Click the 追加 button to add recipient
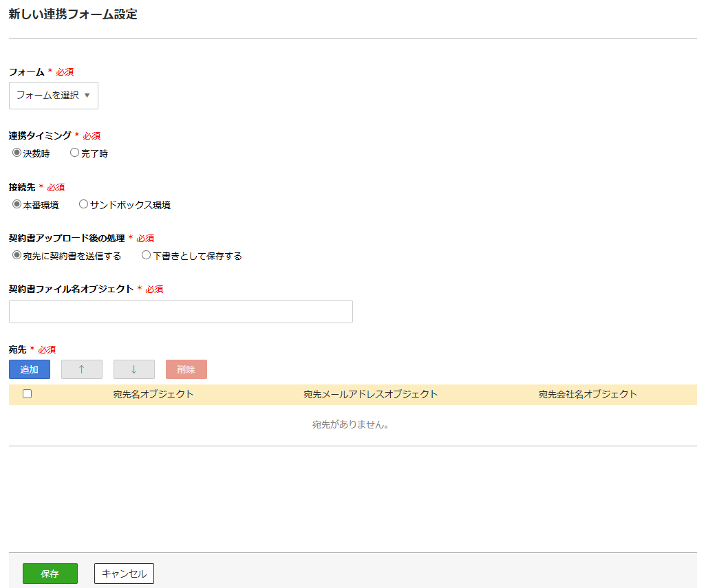 point(29,369)
